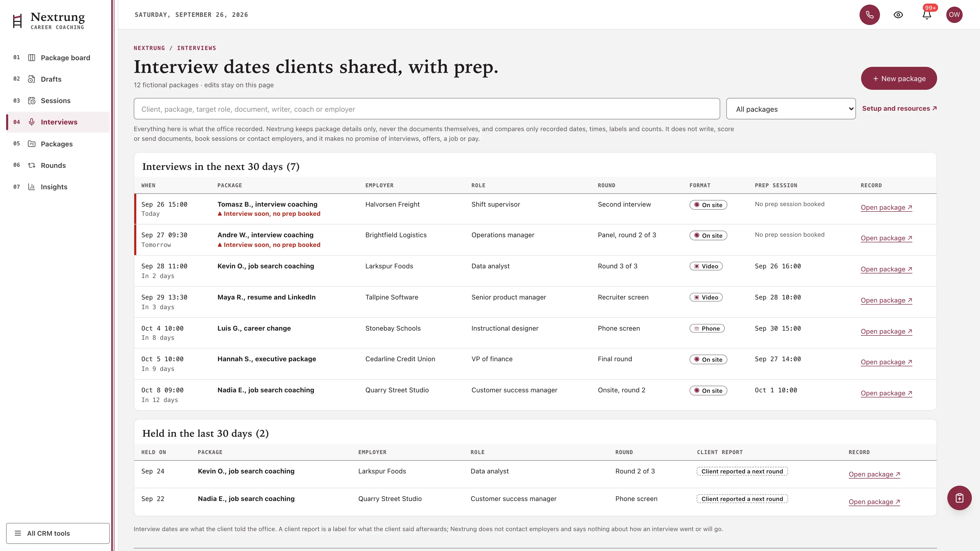The width and height of the screenshot is (980, 551).
Task: Click On site badge for Halvorsen Freight
Action: pos(708,205)
